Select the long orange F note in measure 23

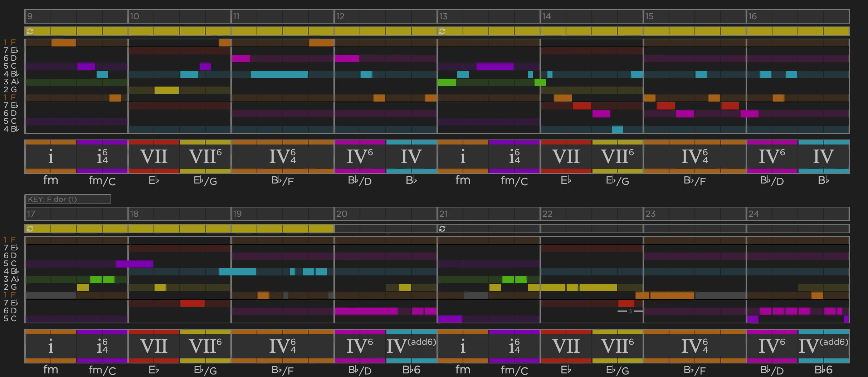click(x=672, y=295)
